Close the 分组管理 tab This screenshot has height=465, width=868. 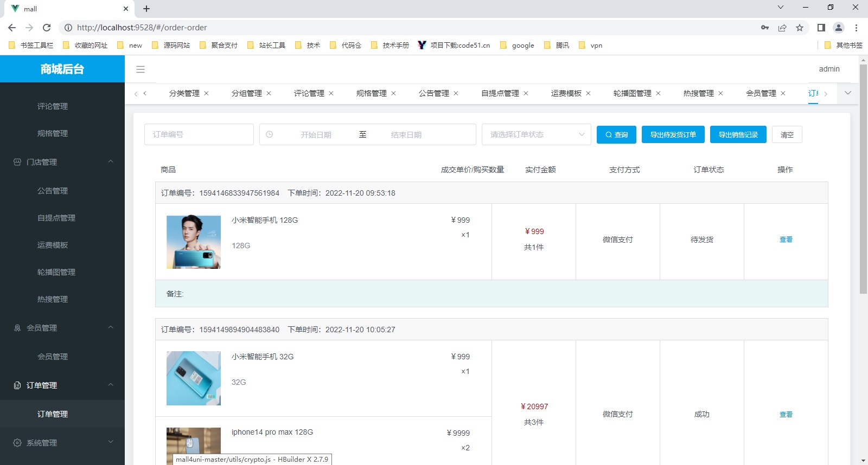(269, 93)
